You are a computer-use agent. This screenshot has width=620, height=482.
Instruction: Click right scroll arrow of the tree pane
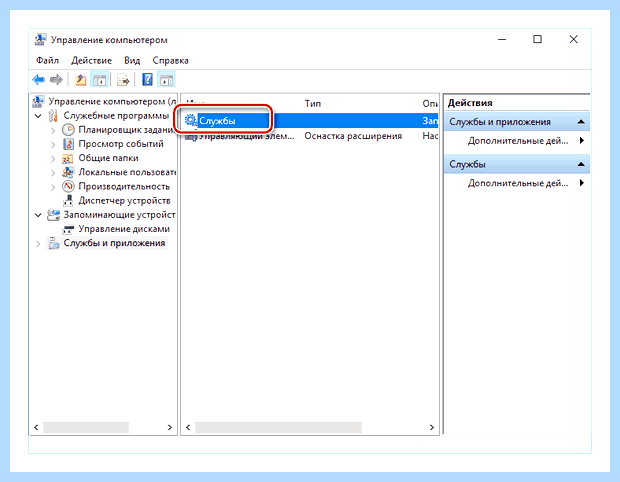click(x=170, y=427)
